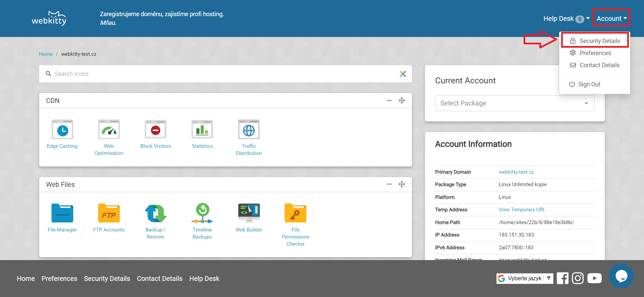
Task: Focus the Search Icons field
Action: click(225, 74)
